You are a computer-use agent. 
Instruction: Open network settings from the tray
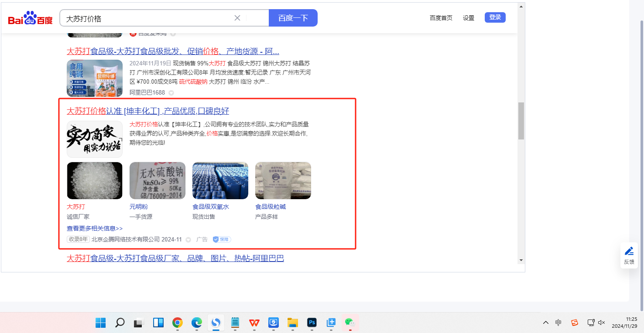click(x=591, y=323)
